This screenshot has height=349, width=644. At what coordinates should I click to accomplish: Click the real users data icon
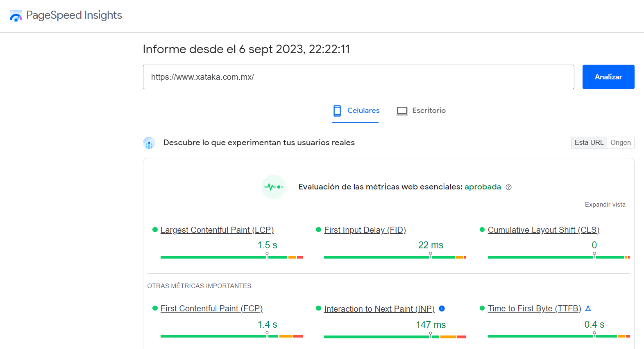149,143
